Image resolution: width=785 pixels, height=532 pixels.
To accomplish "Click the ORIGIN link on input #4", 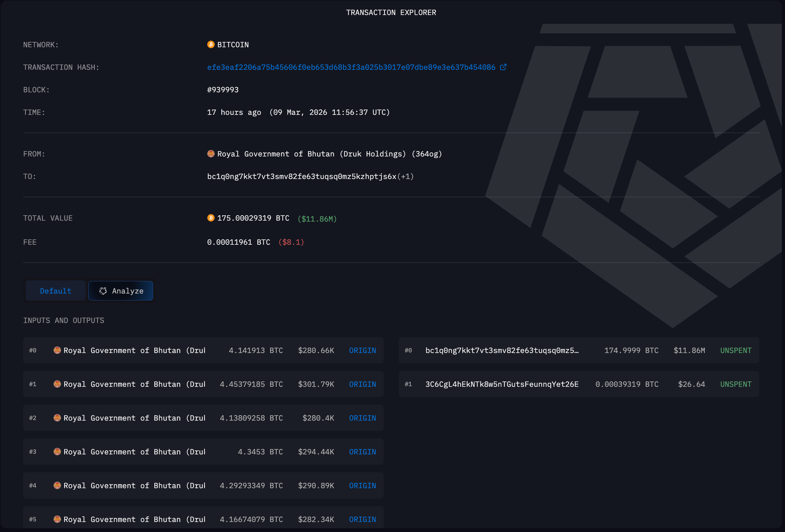I will tap(362, 485).
